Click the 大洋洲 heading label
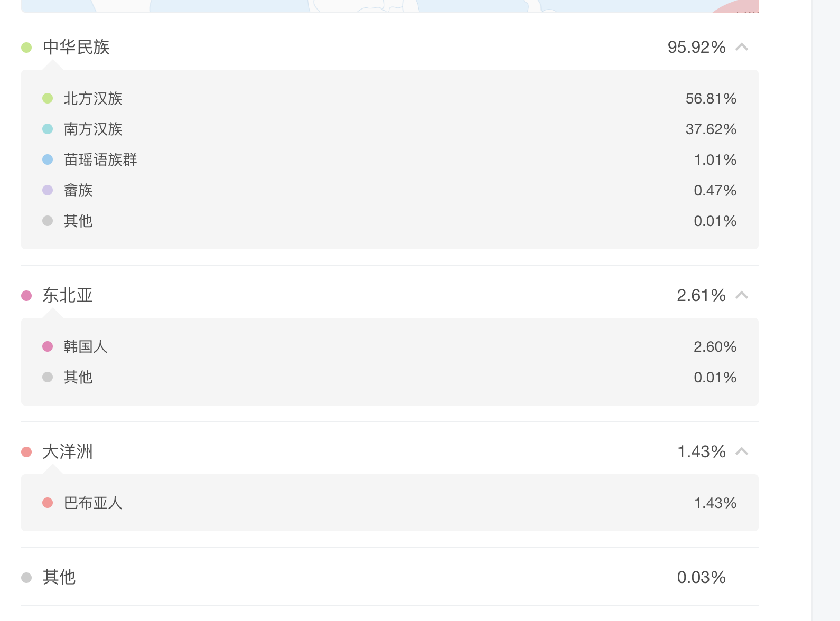 68,451
